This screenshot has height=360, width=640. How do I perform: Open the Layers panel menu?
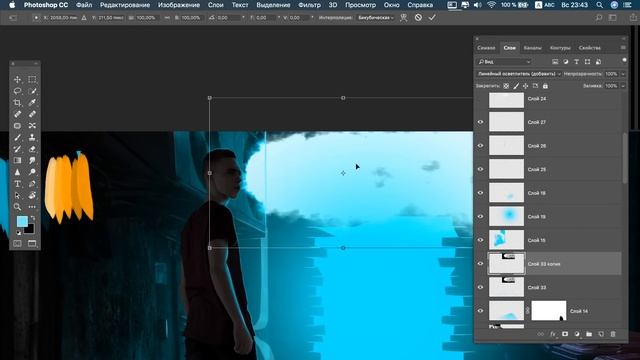click(623, 48)
